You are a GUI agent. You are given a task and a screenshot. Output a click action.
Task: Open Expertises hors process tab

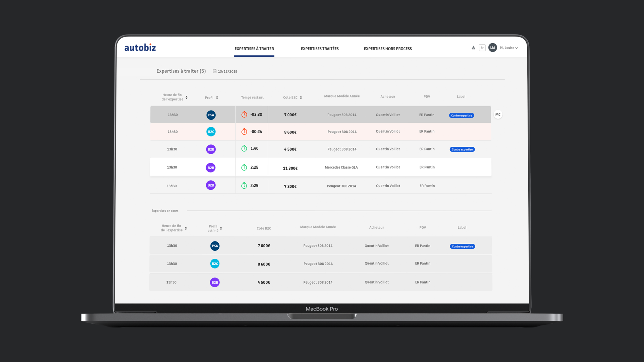(x=388, y=49)
